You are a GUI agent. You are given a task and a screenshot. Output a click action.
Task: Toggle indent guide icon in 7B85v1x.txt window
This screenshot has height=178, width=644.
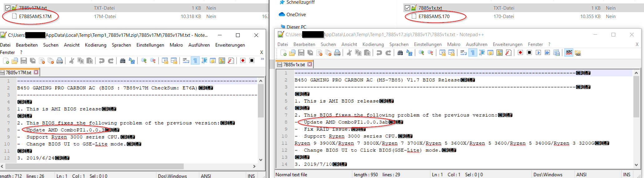click(482, 53)
